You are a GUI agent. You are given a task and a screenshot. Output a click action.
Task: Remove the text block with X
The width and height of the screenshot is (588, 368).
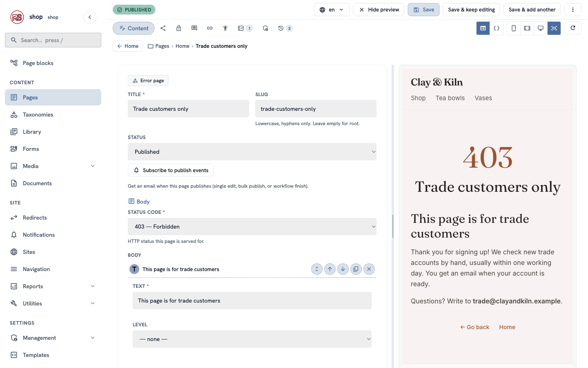(x=369, y=269)
